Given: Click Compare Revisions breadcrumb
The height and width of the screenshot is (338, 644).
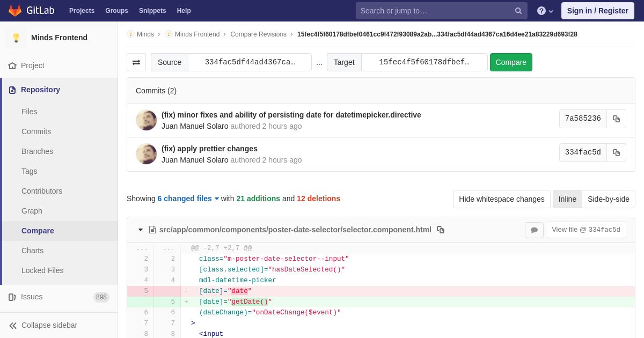Looking at the screenshot, I should (x=259, y=34).
